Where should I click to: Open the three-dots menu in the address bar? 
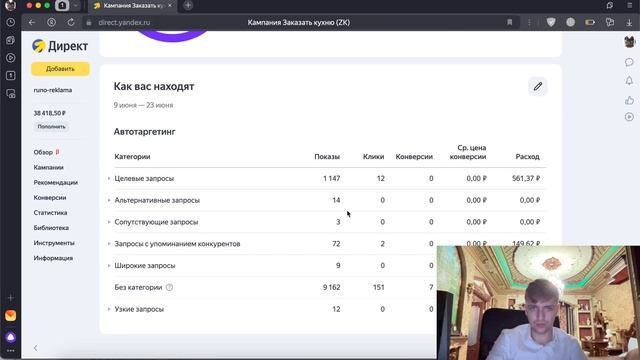tap(529, 22)
